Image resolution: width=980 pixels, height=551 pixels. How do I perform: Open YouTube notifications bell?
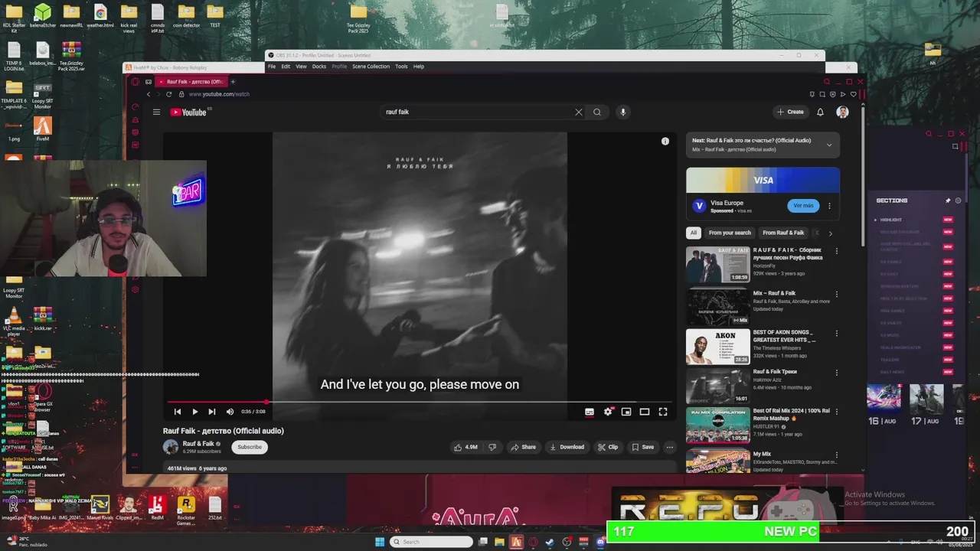click(820, 112)
